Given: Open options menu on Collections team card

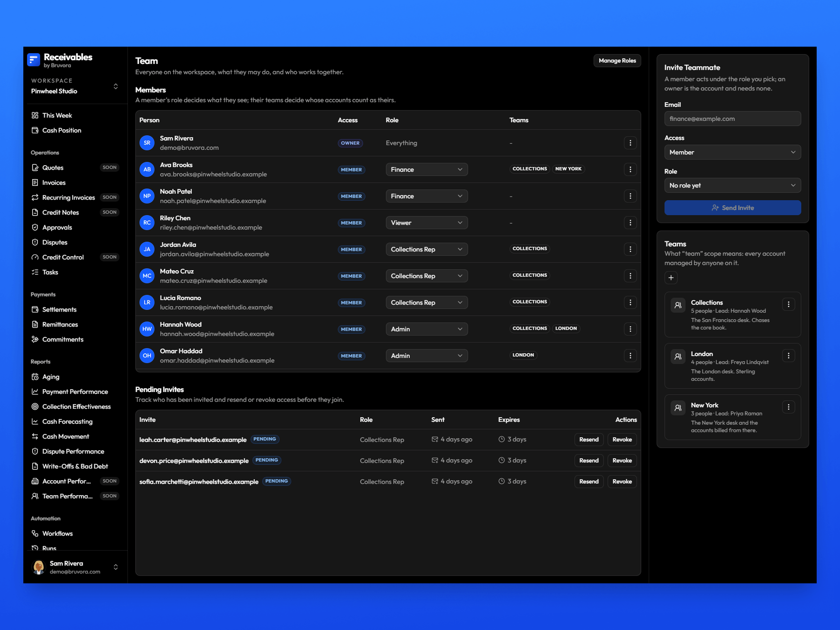Looking at the screenshot, I should tap(788, 304).
